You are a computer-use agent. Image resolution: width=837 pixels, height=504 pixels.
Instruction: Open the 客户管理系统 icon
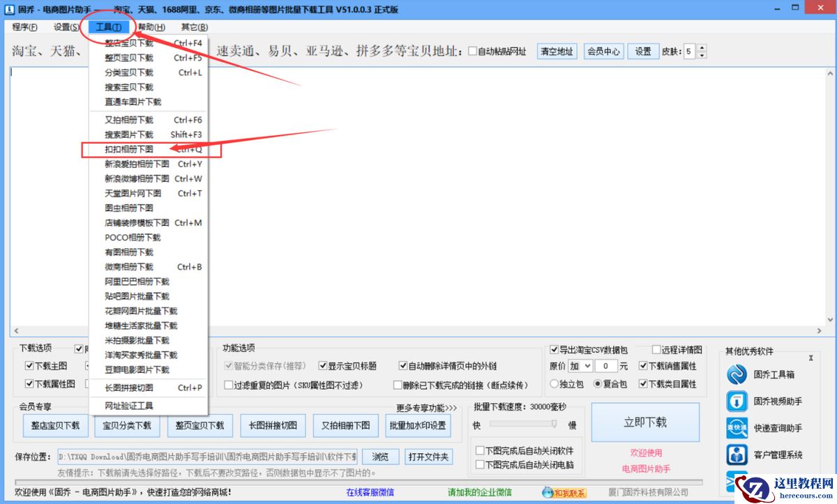(x=737, y=455)
